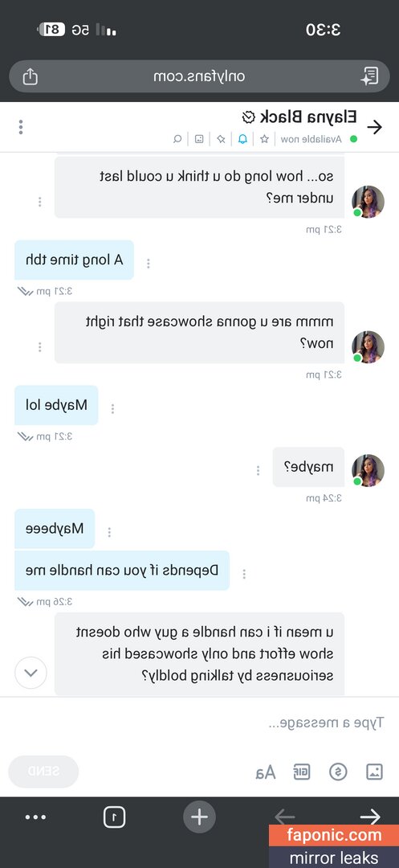Toggle the notification bell in chat header

click(242, 138)
